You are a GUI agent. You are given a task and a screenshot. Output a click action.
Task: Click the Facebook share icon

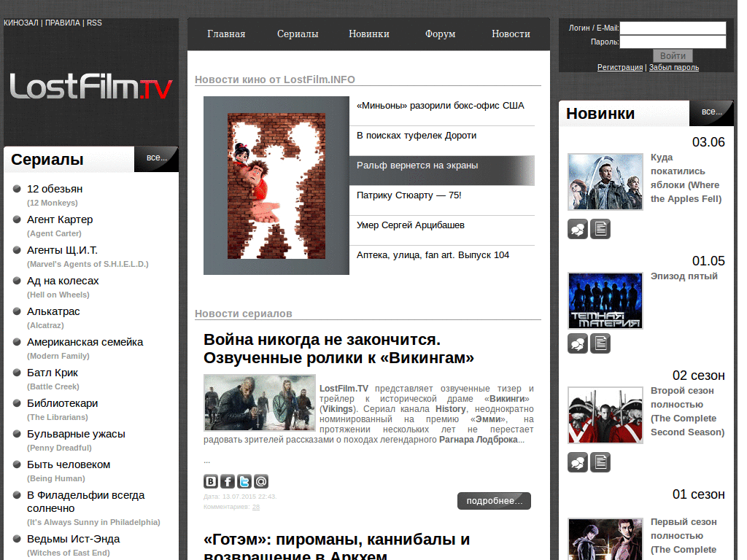(x=228, y=481)
